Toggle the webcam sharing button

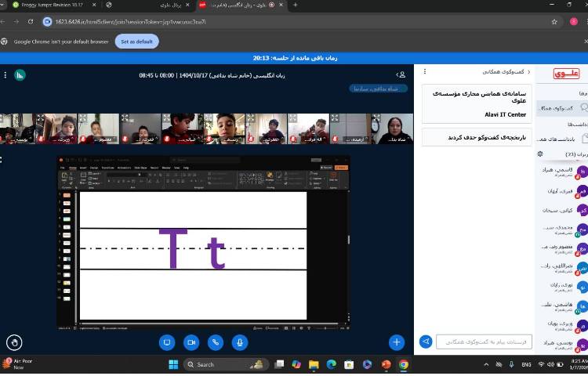[x=191, y=342]
